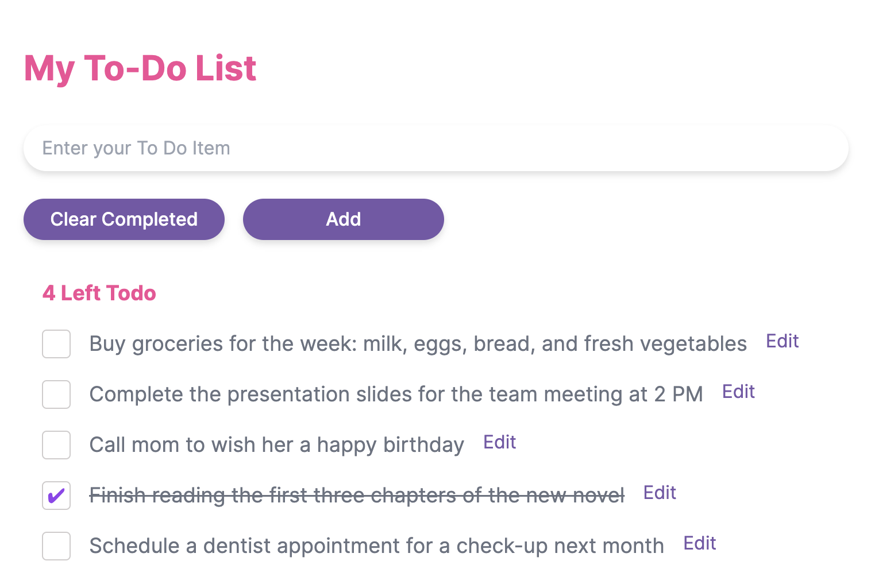Check the Buy groceries checkbox

[x=56, y=344]
